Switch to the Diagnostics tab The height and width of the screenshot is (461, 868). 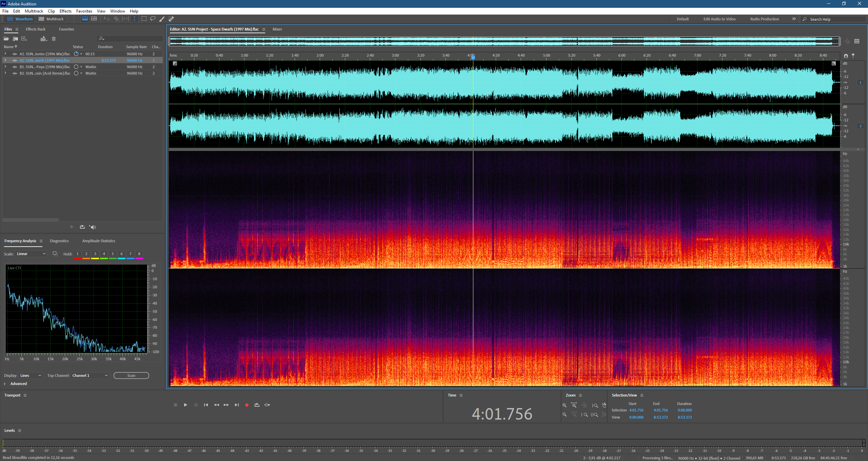(59, 241)
